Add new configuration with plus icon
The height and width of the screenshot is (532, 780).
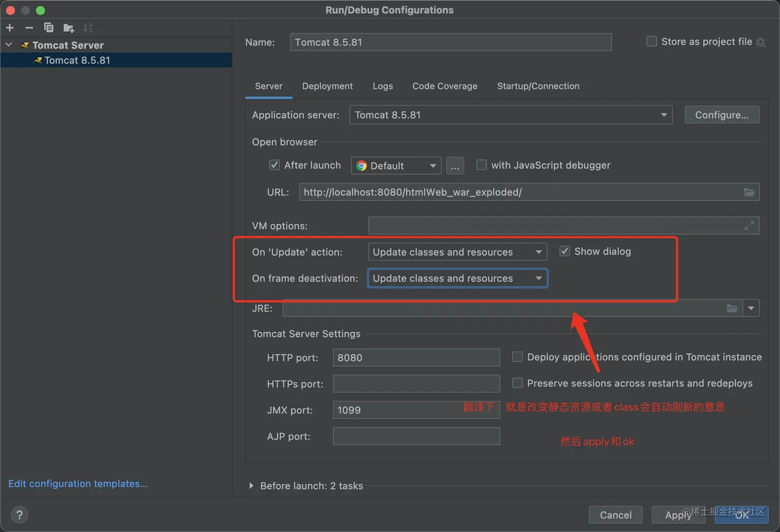(x=10, y=28)
